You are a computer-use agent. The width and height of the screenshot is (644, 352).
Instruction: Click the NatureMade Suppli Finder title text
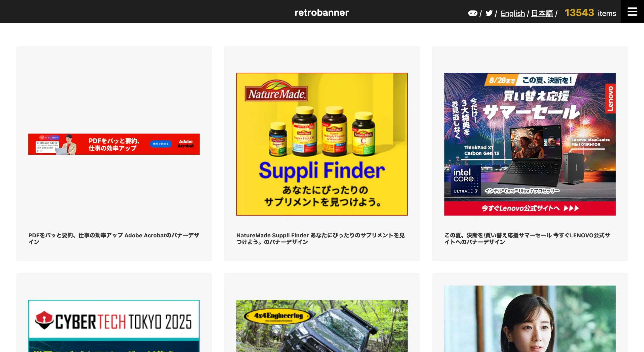point(320,238)
